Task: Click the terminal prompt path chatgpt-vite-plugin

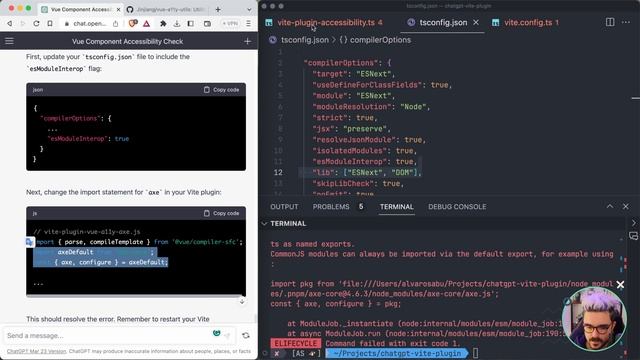Action: coord(397,353)
